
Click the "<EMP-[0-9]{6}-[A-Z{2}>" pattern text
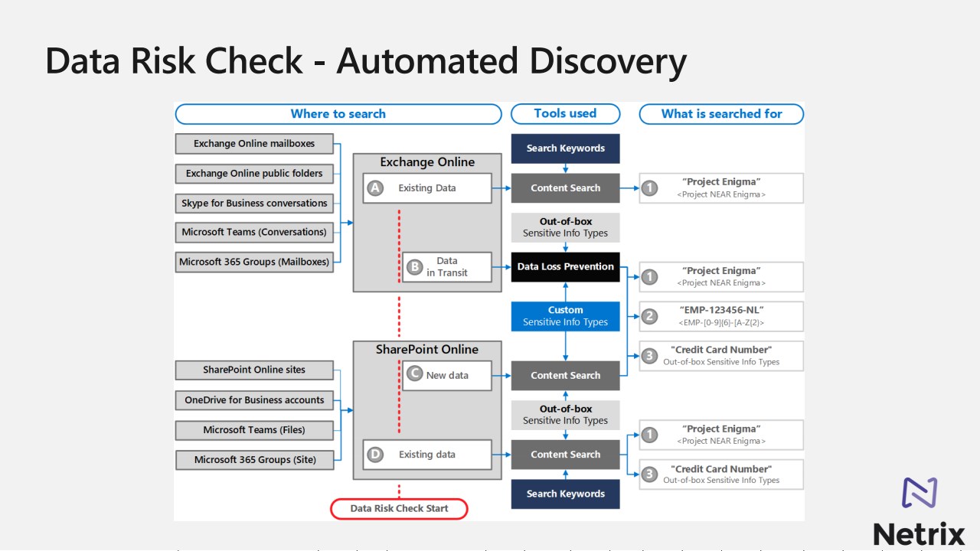coord(722,323)
